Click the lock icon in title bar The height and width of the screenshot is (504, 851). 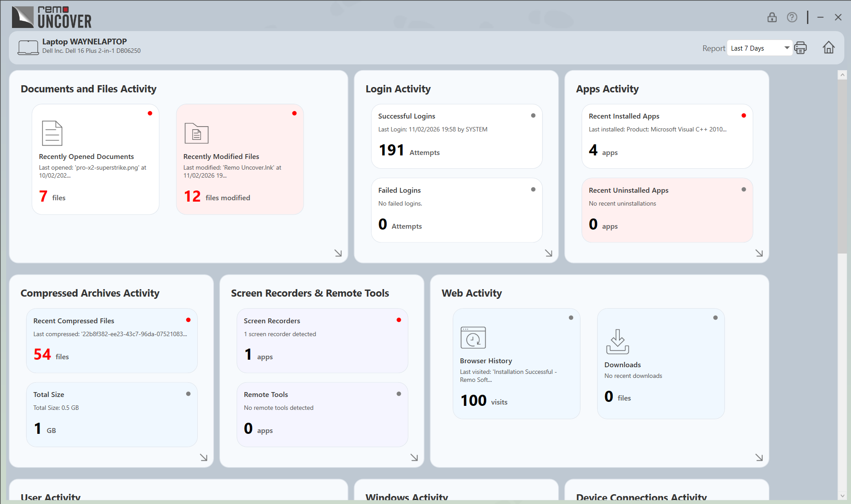[772, 17]
